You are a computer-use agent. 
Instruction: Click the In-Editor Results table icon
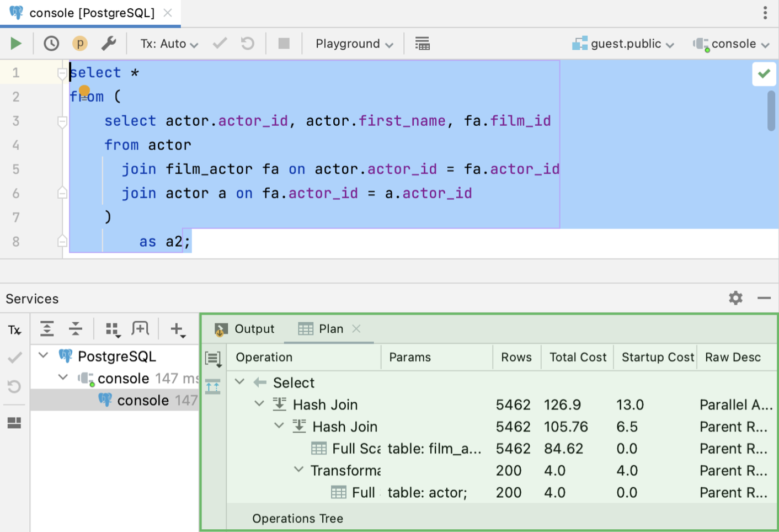click(x=422, y=44)
